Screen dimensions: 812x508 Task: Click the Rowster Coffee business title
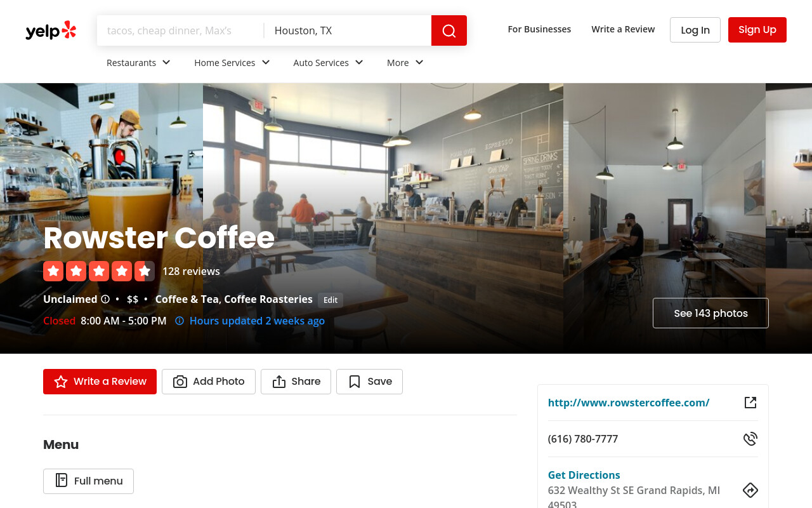pyautogui.click(x=159, y=238)
